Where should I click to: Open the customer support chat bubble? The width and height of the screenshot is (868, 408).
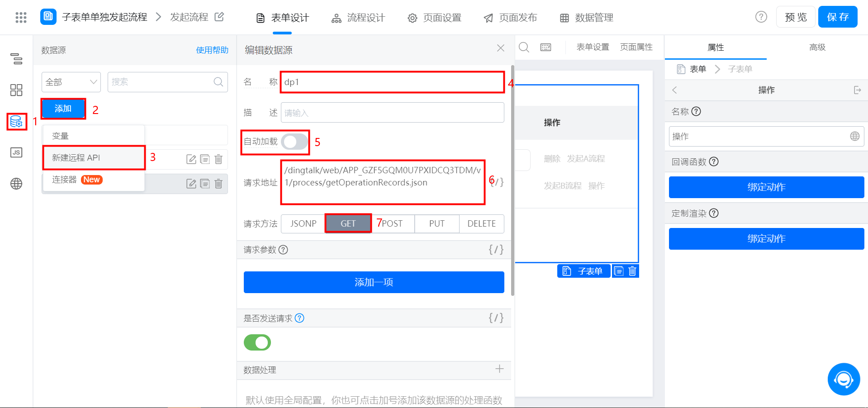point(844,379)
